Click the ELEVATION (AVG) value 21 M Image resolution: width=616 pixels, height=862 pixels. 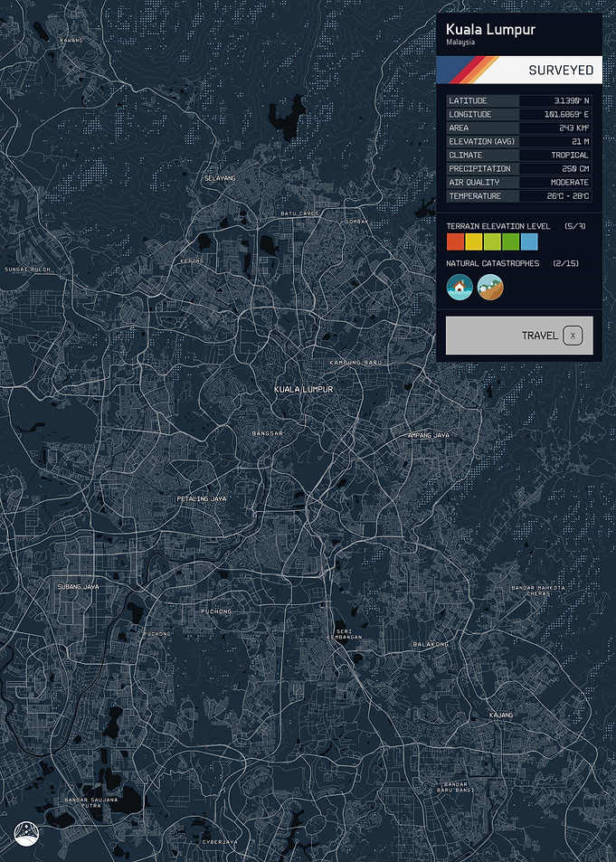click(580, 142)
